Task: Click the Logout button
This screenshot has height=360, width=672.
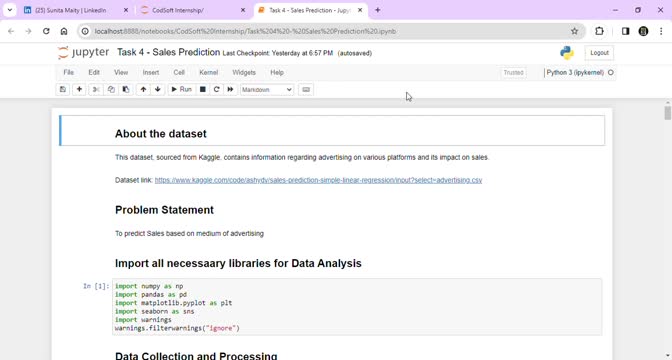Action: pyautogui.click(x=599, y=53)
